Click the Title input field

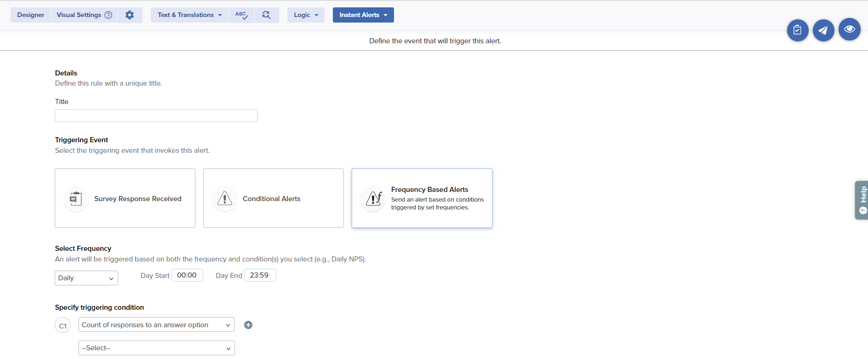(156, 116)
